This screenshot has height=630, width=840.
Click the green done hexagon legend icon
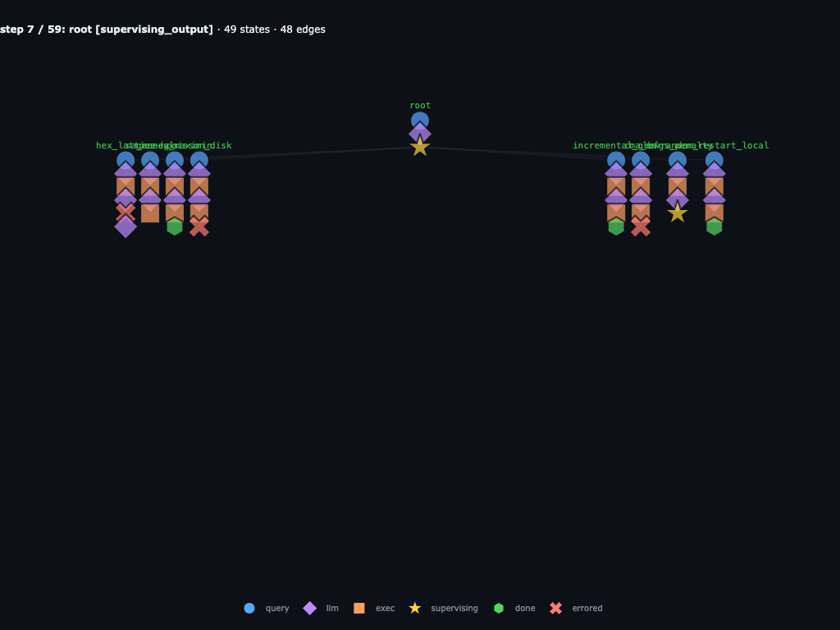coord(499,608)
